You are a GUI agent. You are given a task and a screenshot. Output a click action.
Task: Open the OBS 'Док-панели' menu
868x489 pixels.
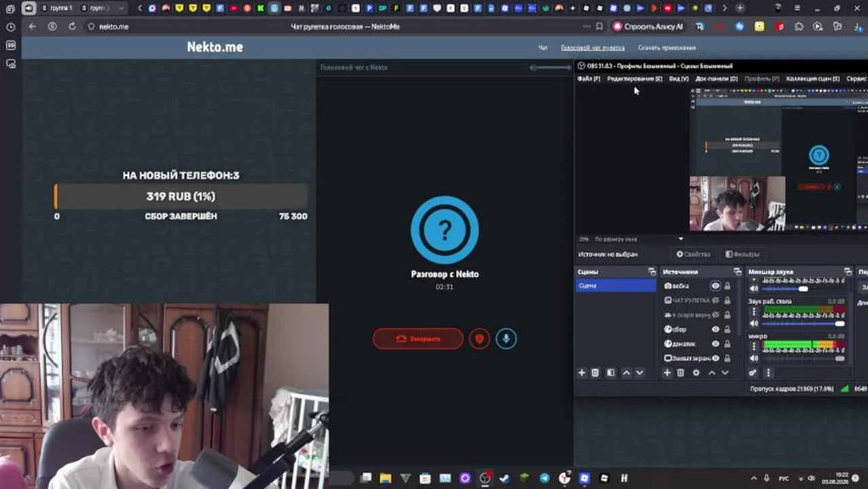pyautogui.click(x=717, y=79)
